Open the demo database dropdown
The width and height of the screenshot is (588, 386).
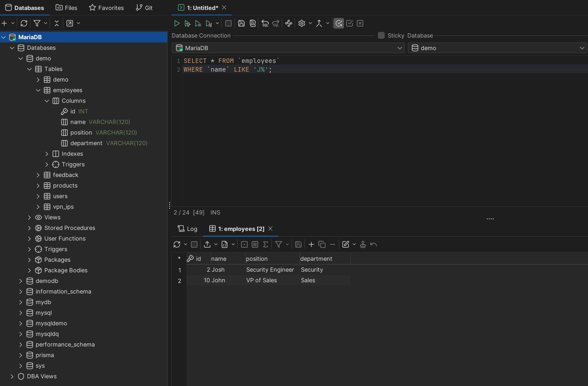(x=582, y=48)
